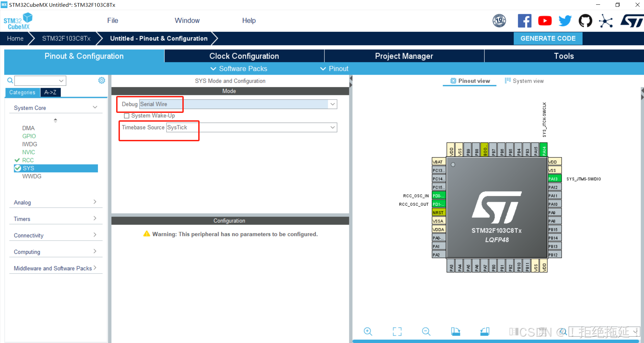Select the PD0 RCC_OSC_IN pin
This screenshot has height=343, width=644.
pyautogui.click(x=439, y=195)
